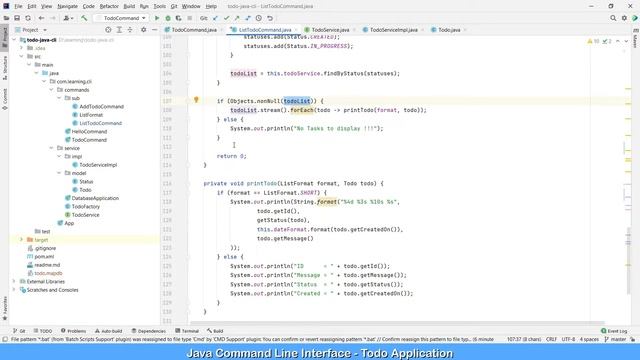Open the TODO tool window button
Image resolution: width=640 pixels, height=360 pixels.
[x=43, y=331]
